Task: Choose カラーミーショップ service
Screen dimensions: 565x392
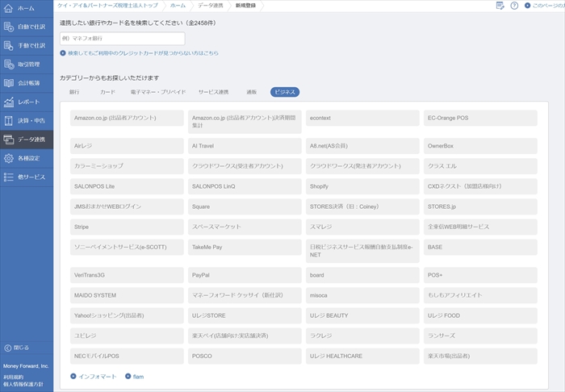Action: pyautogui.click(x=127, y=166)
